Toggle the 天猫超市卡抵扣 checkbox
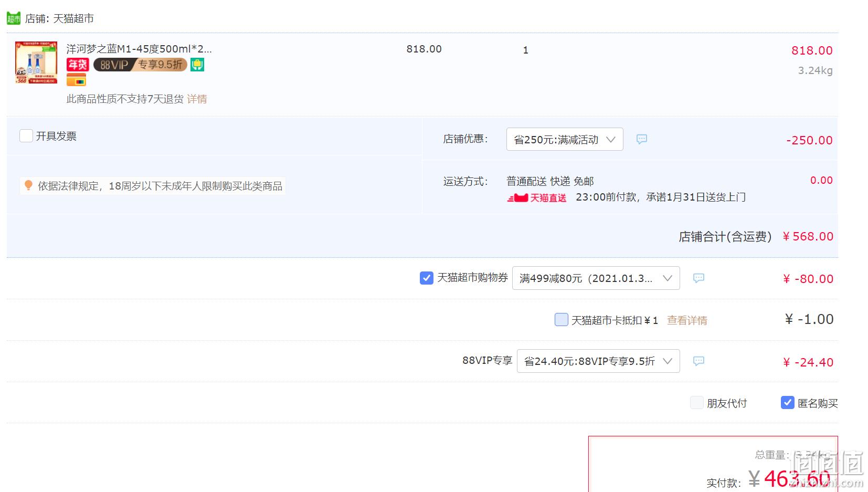Viewport: 868px width, 492px height. point(561,319)
